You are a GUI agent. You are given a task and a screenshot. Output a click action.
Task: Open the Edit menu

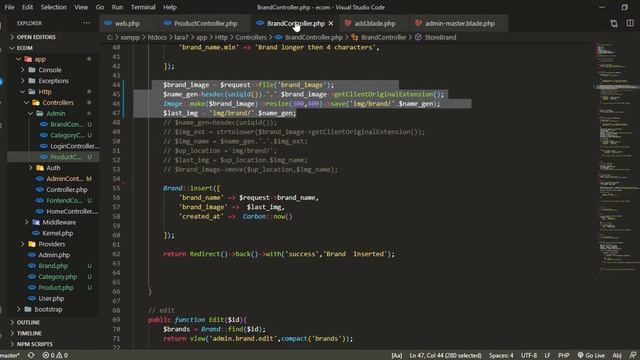(27, 7)
